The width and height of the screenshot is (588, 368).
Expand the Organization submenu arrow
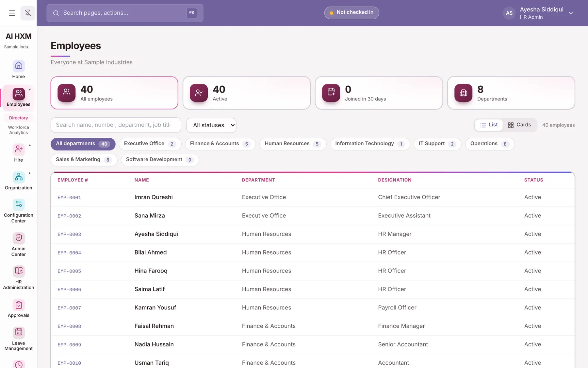pyautogui.click(x=30, y=173)
